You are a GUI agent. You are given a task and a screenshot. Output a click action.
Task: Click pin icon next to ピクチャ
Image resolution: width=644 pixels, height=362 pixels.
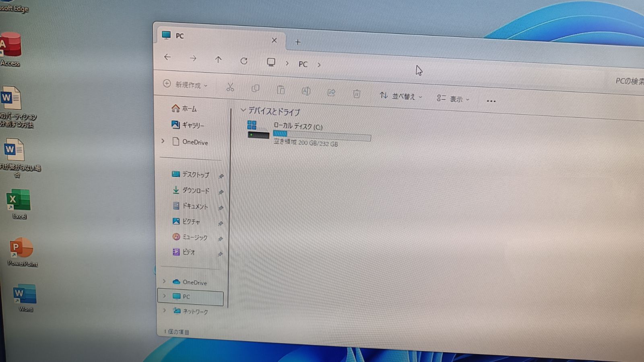(221, 223)
